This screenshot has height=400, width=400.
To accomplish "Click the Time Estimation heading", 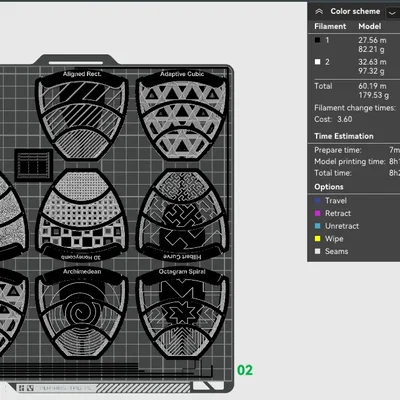I will [344, 136].
